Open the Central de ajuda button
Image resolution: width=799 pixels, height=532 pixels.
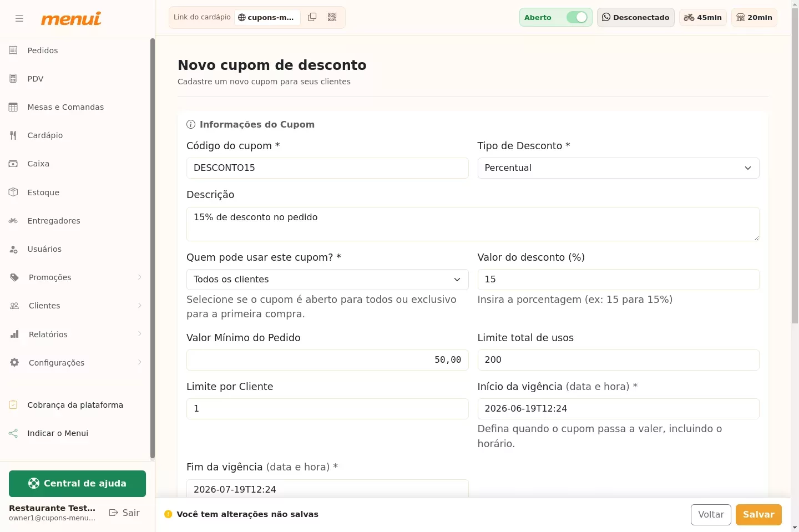[77, 484]
